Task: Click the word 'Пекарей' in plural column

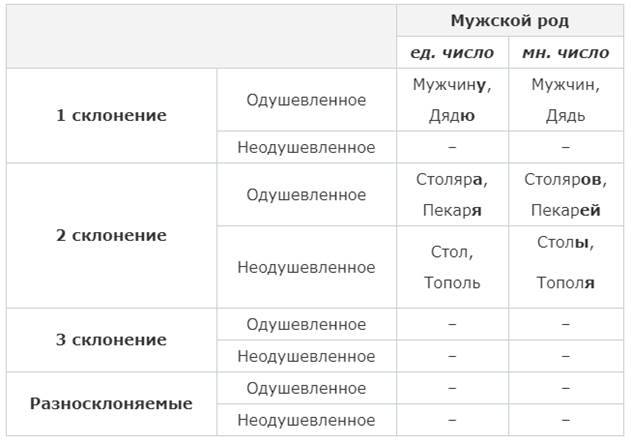Action: pyautogui.click(x=565, y=210)
